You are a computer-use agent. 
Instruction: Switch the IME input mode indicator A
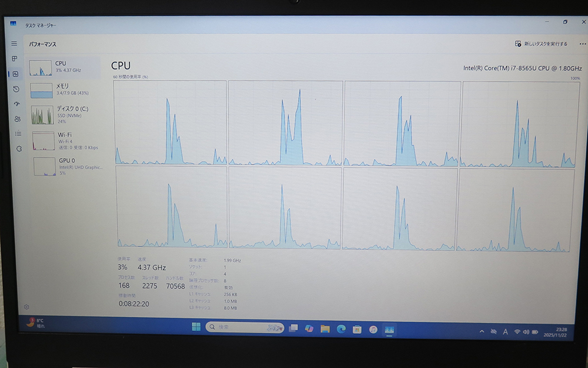click(x=506, y=332)
